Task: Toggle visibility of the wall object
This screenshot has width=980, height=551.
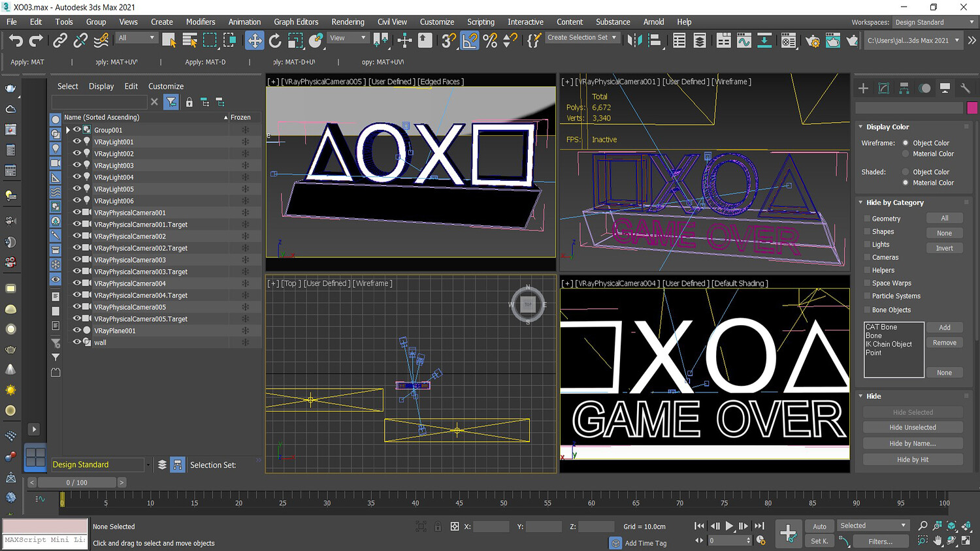Action: point(76,342)
